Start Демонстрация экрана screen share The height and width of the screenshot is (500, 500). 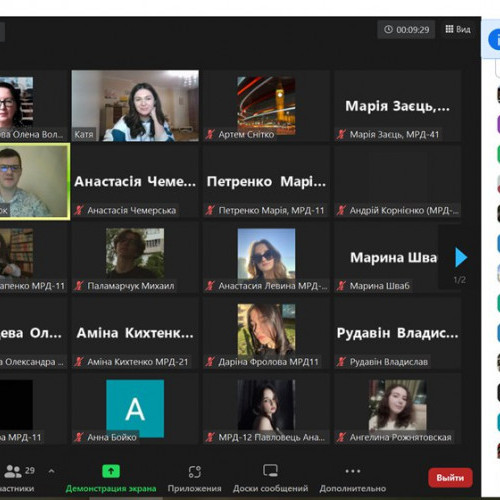[111, 478]
